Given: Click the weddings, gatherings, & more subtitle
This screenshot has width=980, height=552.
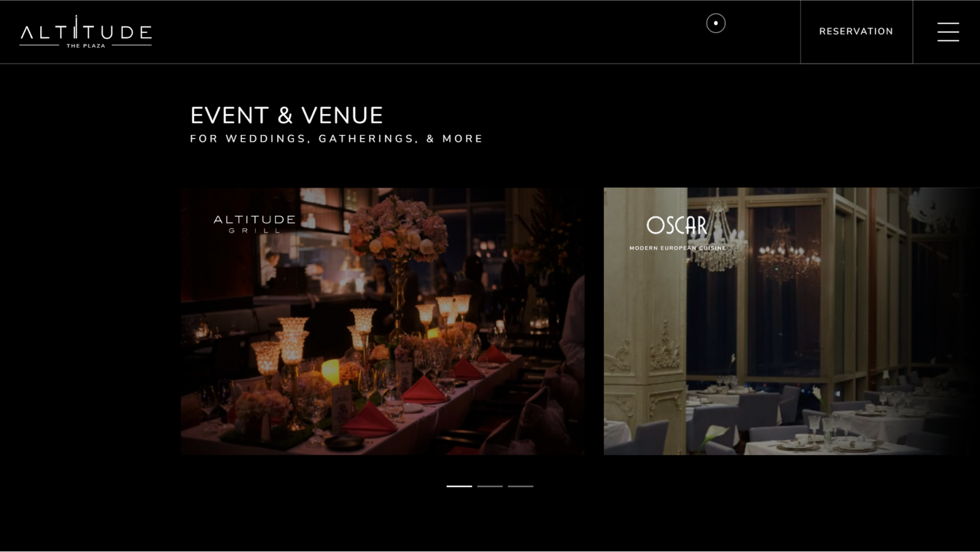Looking at the screenshot, I should 336,139.
